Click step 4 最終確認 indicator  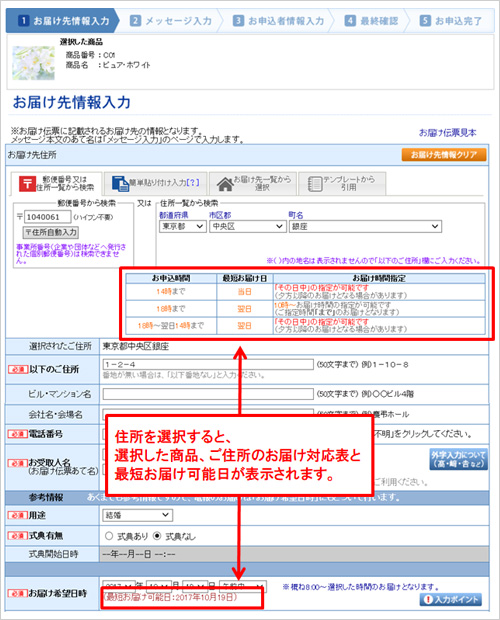[371, 21]
